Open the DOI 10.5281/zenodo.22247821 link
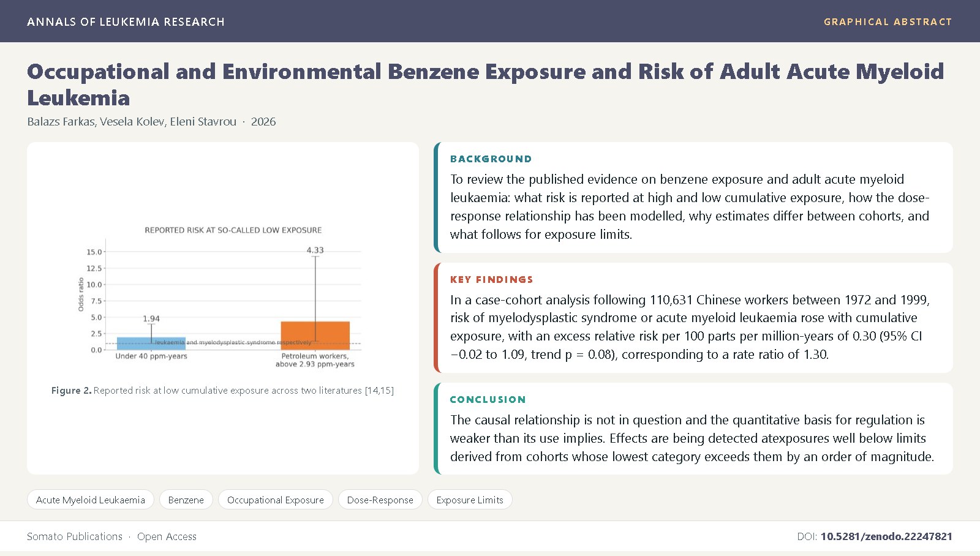980x556 pixels. click(x=886, y=536)
